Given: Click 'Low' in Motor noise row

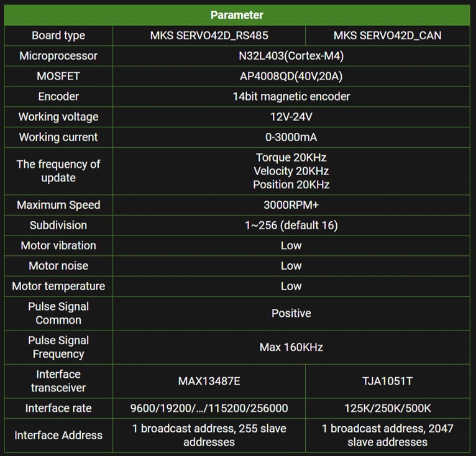Looking at the screenshot, I should pos(291,266).
